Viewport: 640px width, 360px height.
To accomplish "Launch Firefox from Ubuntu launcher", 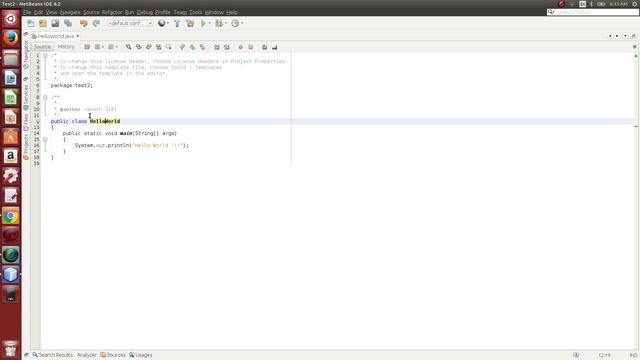I will click(x=11, y=38).
